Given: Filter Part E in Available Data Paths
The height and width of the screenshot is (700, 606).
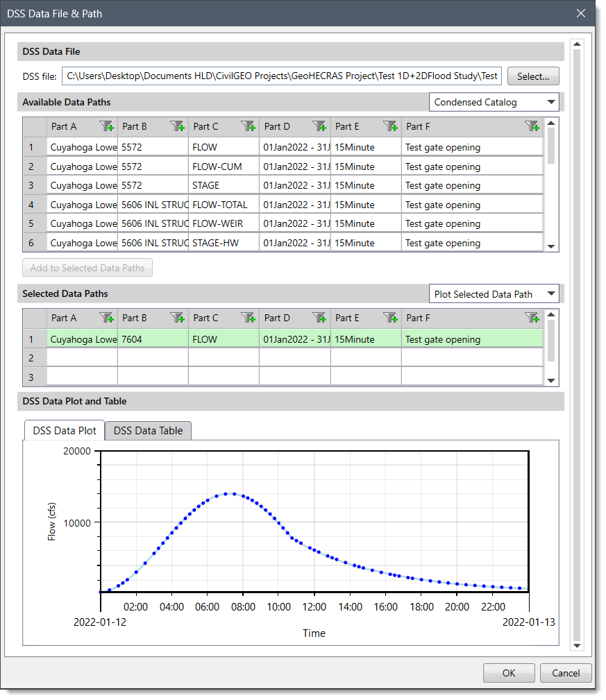Looking at the screenshot, I should coord(390,126).
